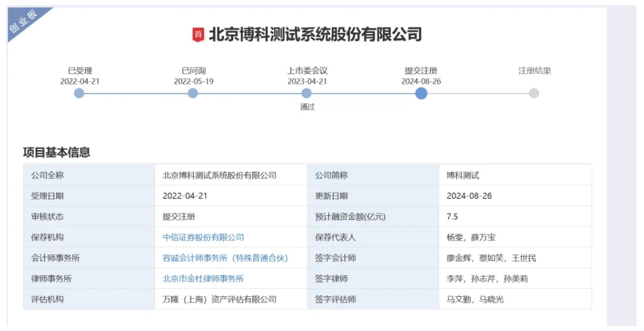Viewport: 644px width, 331px height.
Task: Click the 博科测试 value cell
Action: pyautogui.click(x=515, y=175)
